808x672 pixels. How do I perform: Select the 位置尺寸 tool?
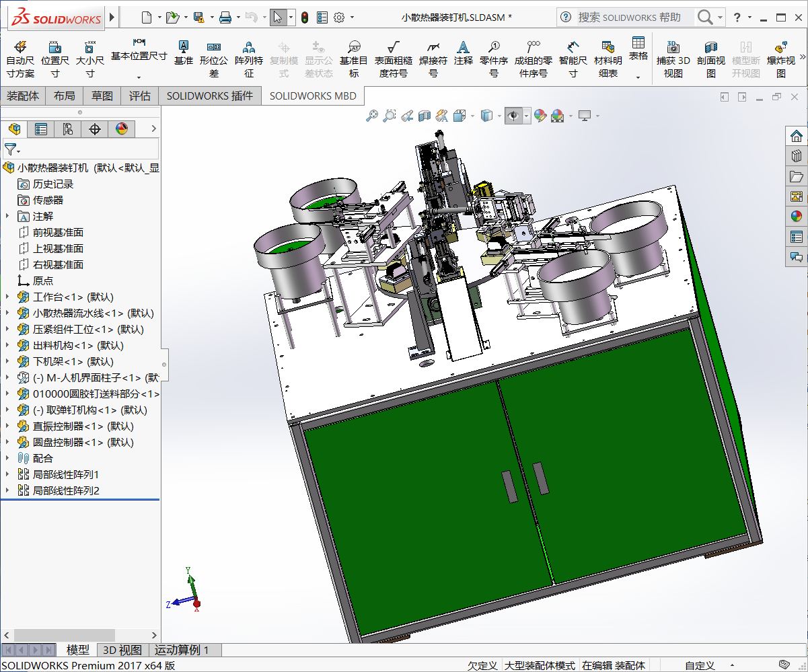[55, 59]
